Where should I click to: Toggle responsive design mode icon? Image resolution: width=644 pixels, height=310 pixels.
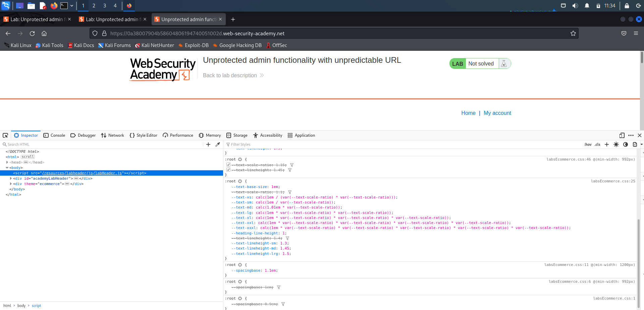622,135
